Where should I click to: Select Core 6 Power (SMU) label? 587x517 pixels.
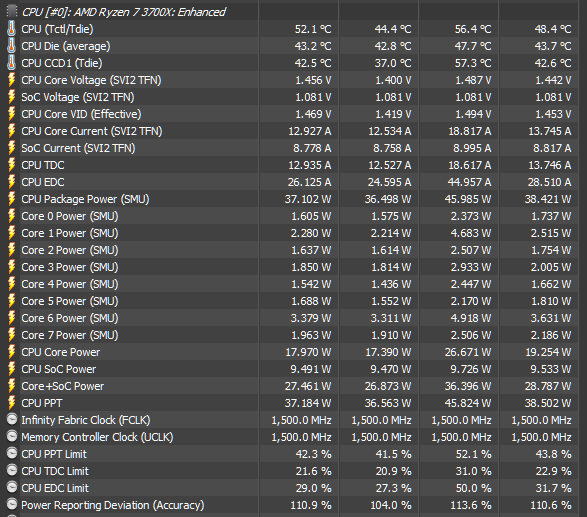(x=70, y=319)
